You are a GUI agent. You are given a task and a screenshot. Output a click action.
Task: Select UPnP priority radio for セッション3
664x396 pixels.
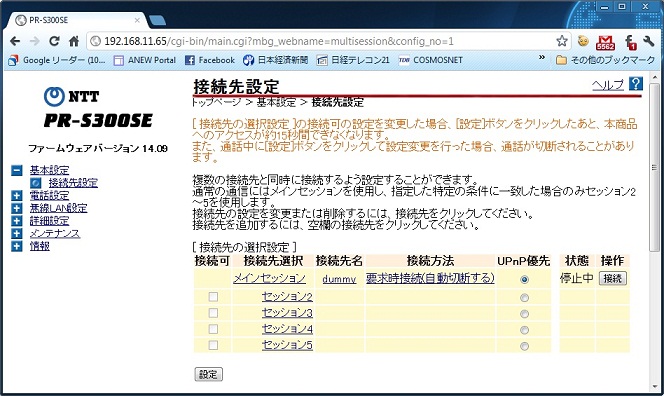coord(524,314)
